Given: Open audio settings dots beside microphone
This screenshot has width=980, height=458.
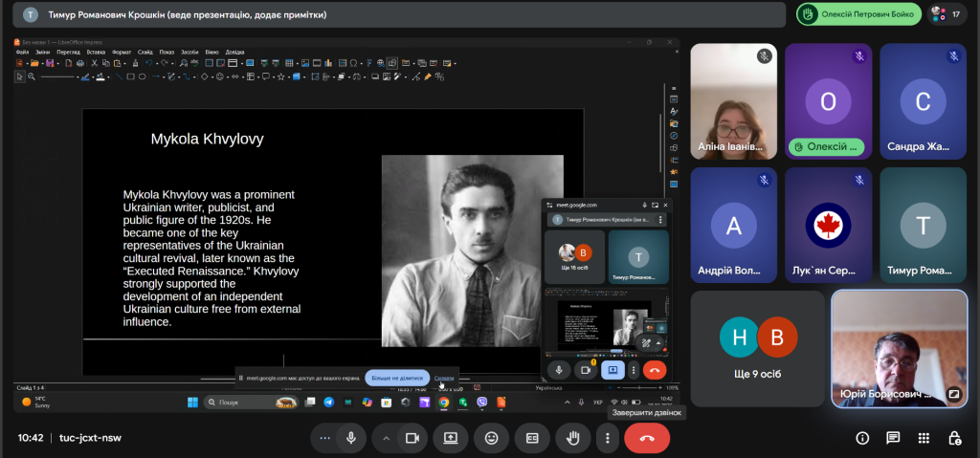Looking at the screenshot, I should pos(325,438).
